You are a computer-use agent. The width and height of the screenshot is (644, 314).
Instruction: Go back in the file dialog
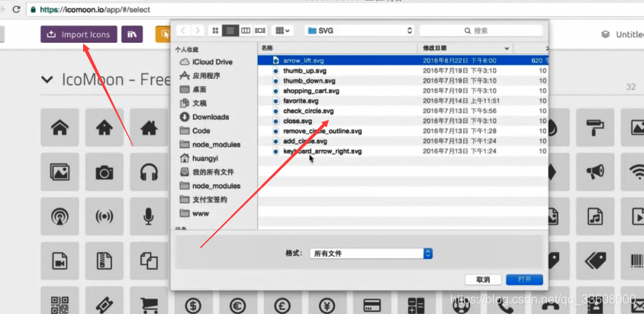(x=183, y=31)
